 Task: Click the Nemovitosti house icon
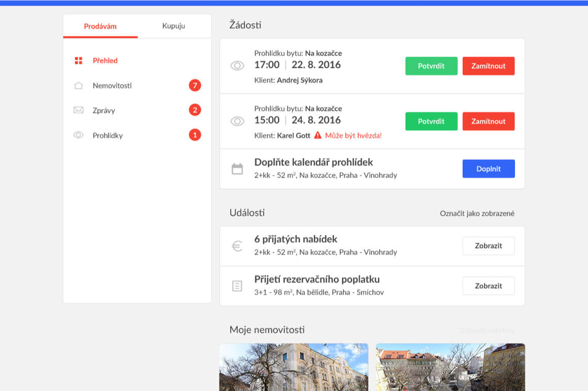[79, 86]
